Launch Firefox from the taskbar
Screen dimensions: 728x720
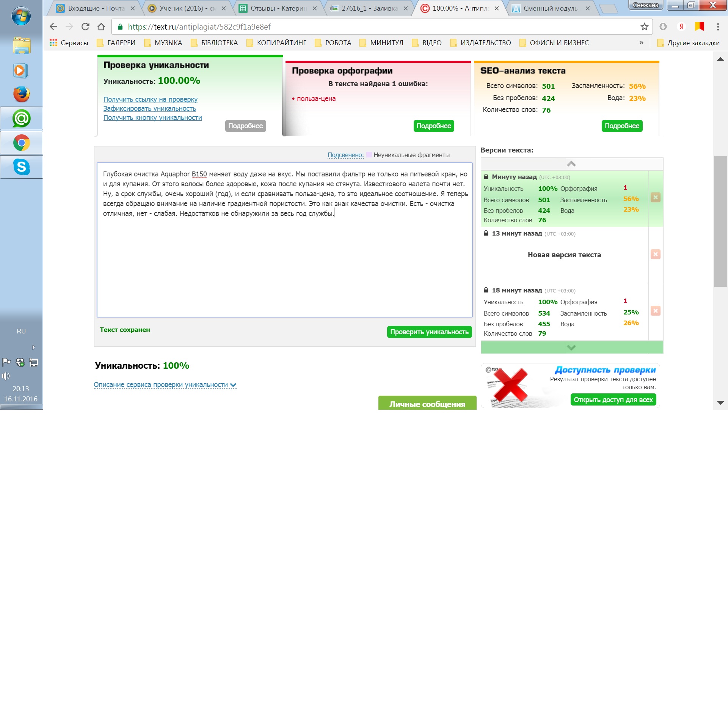[x=22, y=94]
